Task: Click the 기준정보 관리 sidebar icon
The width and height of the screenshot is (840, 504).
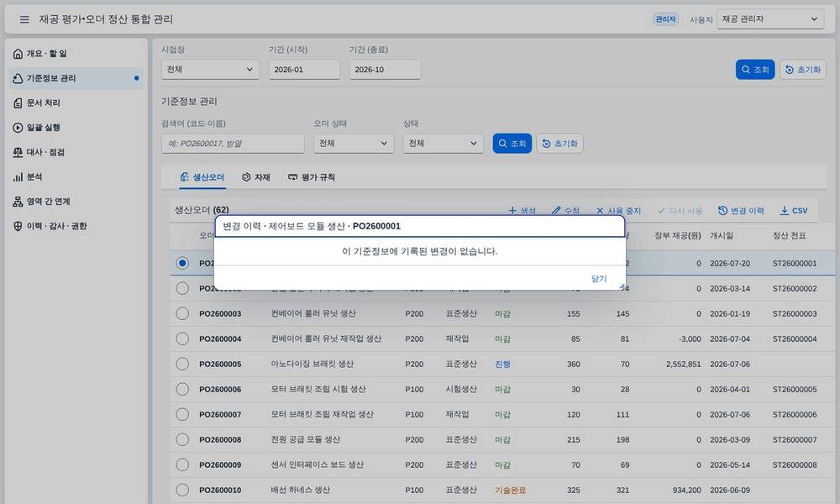Action: (18, 78)
